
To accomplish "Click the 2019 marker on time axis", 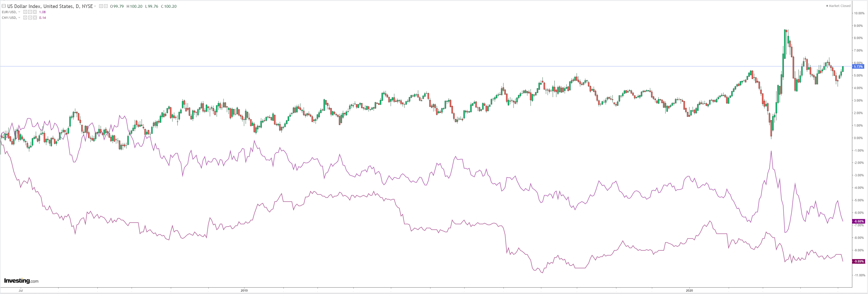I will [x=244, y=290].
